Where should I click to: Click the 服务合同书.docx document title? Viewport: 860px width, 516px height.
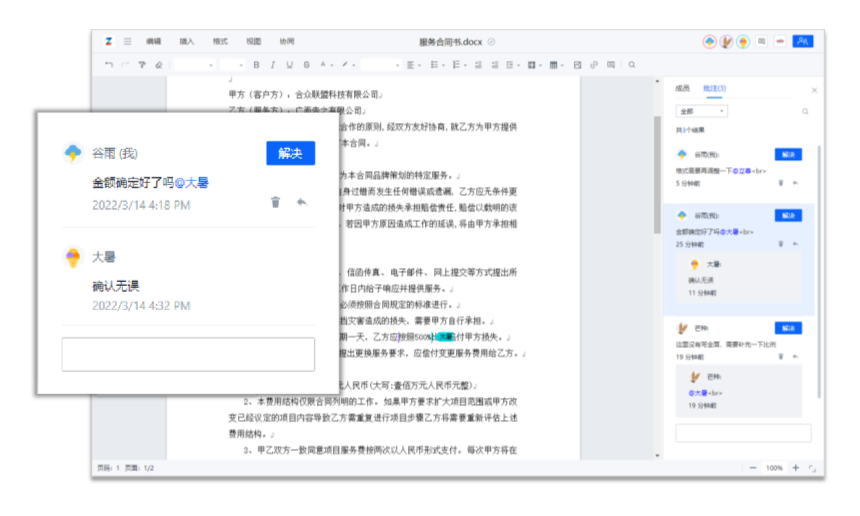coord(451,42)
